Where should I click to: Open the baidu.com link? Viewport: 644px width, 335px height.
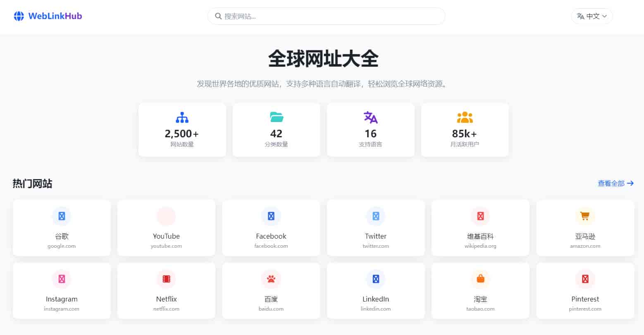point(271,309)
